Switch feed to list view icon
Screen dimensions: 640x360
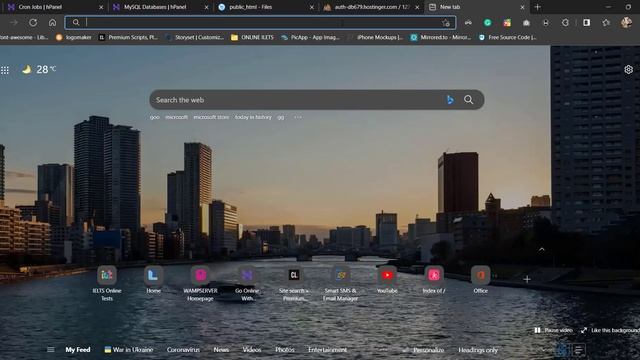tap(578, 349)
